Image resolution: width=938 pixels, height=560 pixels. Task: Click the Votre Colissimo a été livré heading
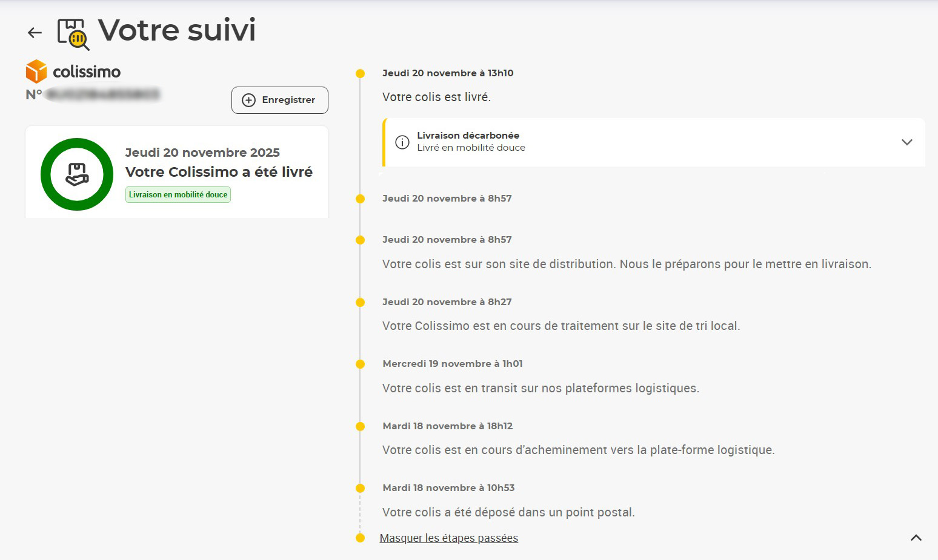(219, 172)
